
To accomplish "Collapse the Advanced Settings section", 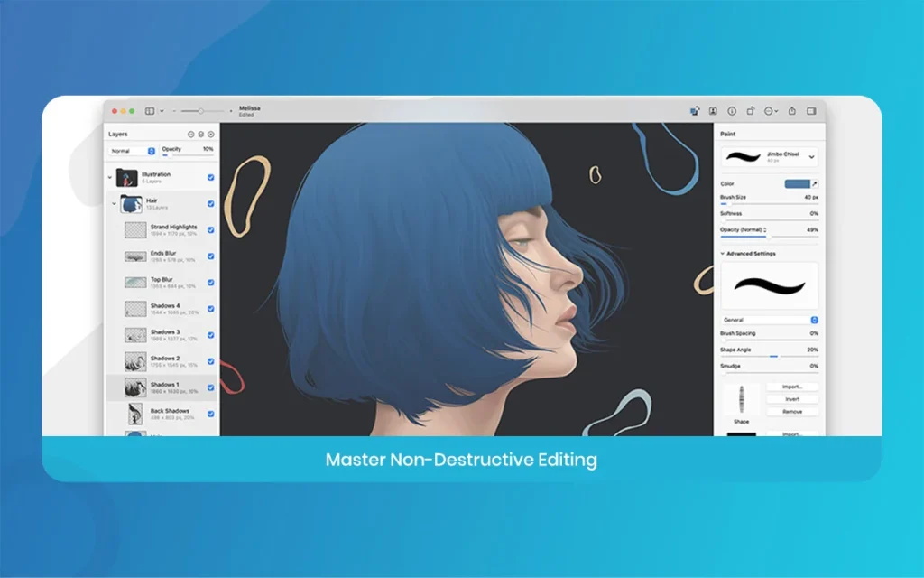I will click(x=723, y=254).
